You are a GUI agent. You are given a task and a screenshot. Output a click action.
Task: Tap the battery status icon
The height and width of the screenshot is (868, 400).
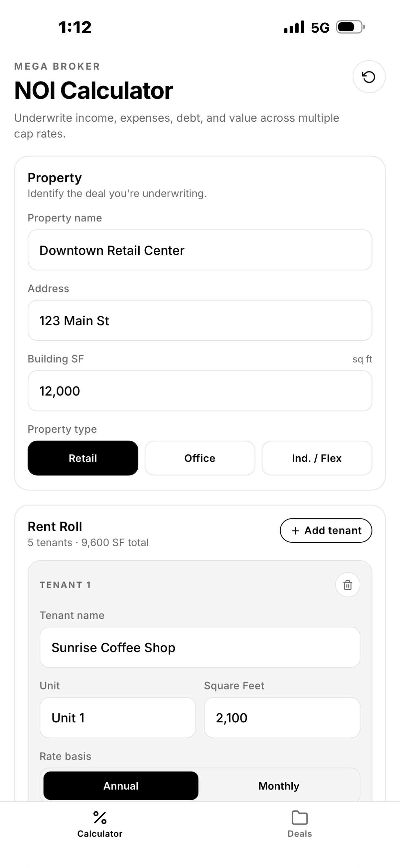point(350,27)
